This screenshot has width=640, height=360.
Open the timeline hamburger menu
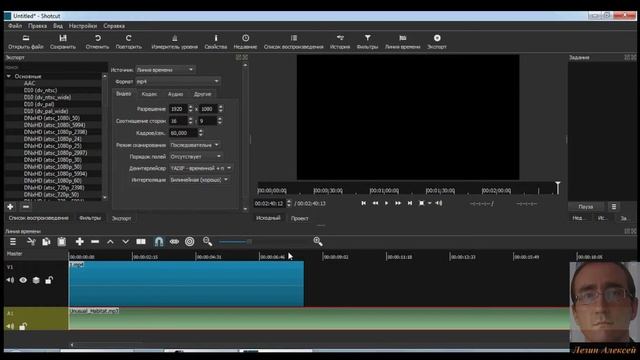(x=13, y=242)
